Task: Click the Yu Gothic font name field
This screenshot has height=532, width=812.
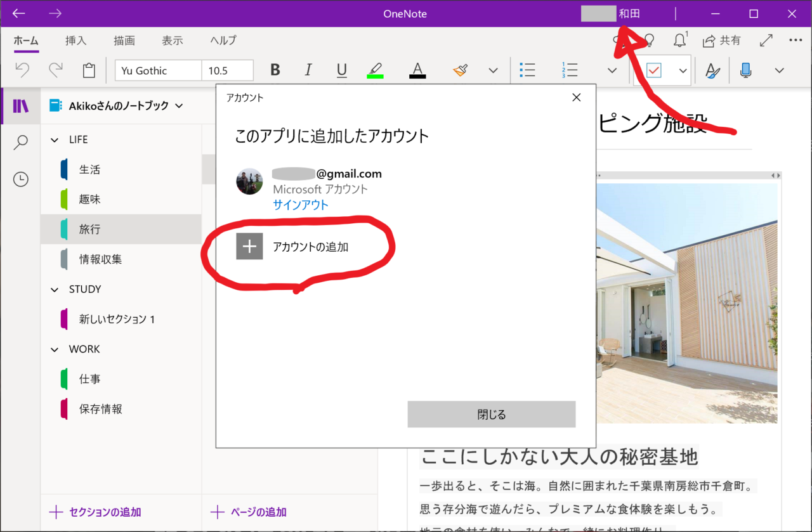Action: pyautogui.click(x=158, y=70)
